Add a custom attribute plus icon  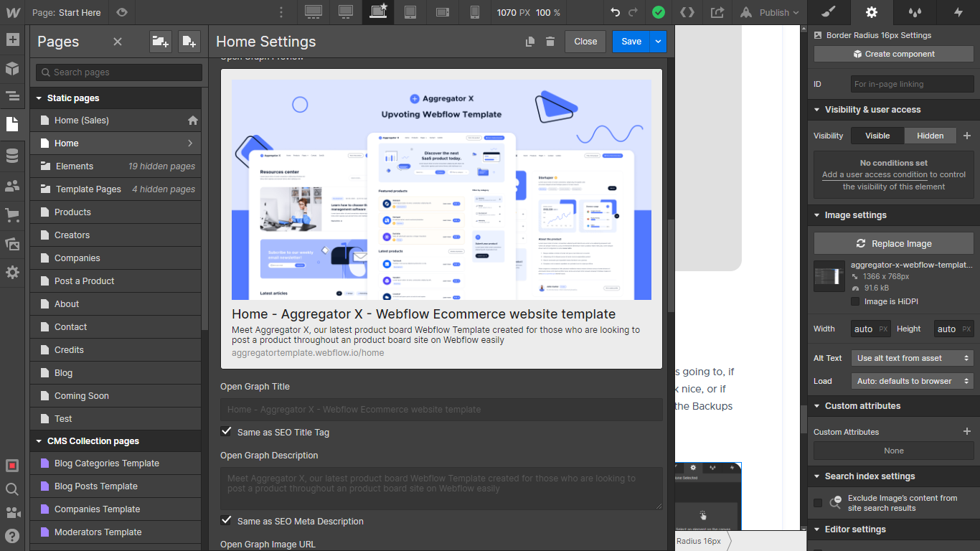click(x=966, y=431)
